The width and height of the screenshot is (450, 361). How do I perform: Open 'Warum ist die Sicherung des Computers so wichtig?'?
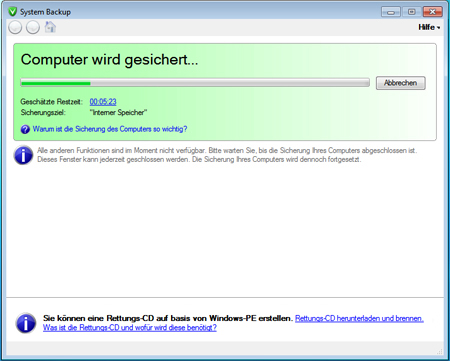[x=110, y=129]
